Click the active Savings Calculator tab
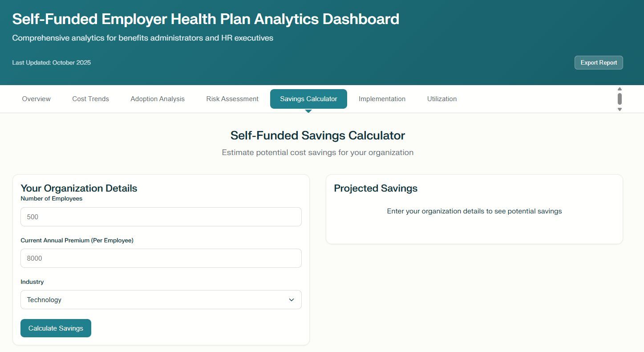644x352 pixels. (308, 99)
